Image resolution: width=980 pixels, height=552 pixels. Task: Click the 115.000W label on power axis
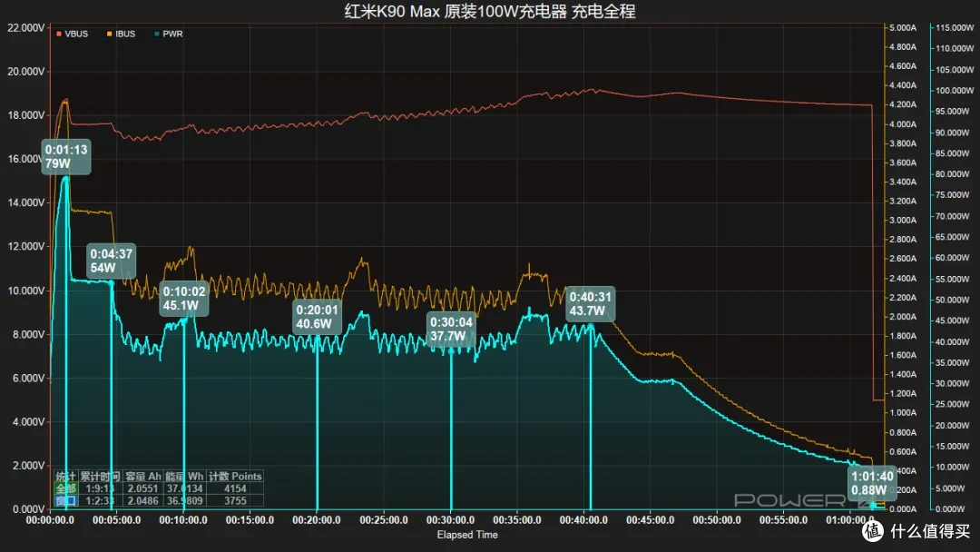[x=955, y=27]
